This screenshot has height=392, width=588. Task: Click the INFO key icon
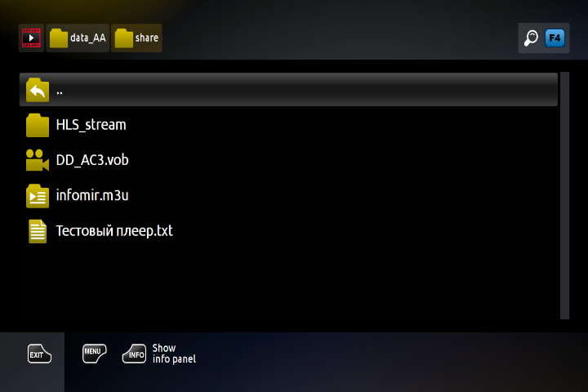(134, 354)
